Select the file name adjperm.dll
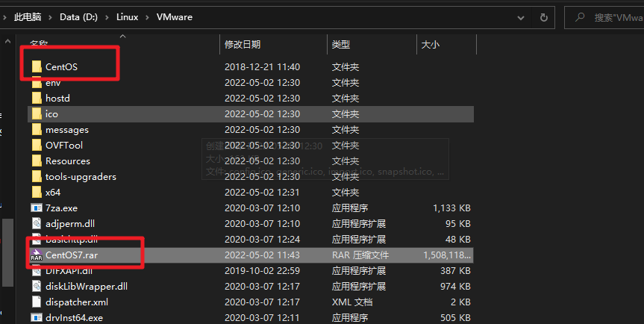 click(x=70, y=223)
